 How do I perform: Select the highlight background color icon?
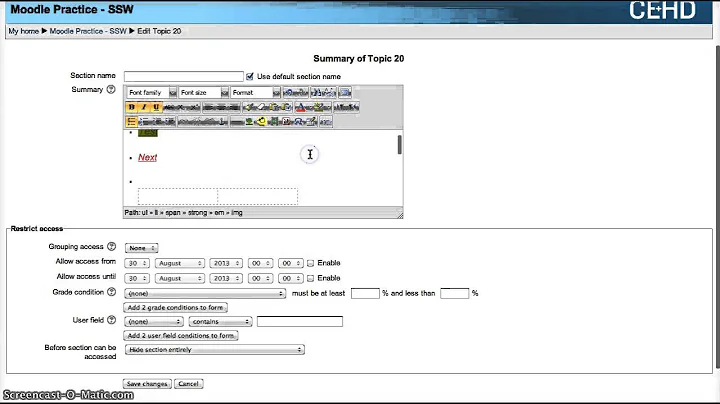320,107
